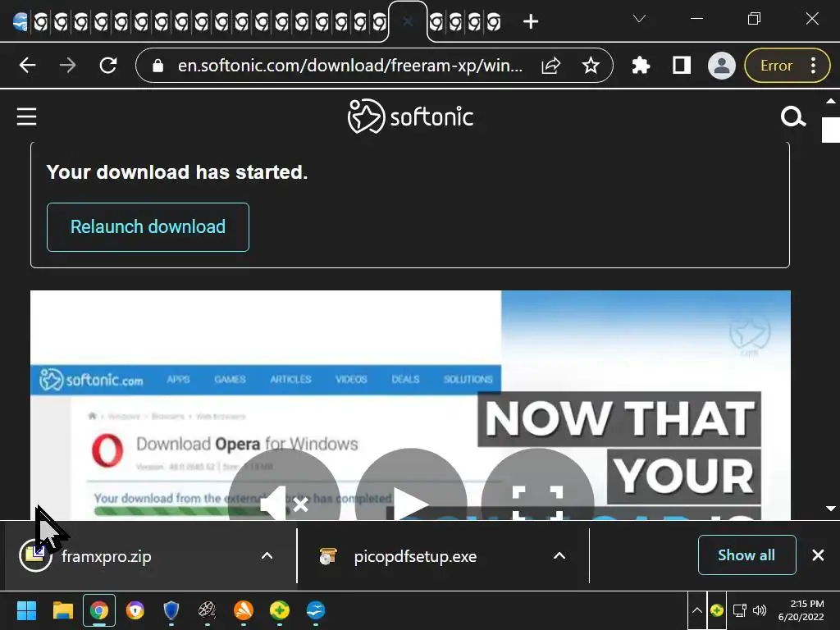Image resolution: width=840 pixels, height=630 pixels.
Task: Click the page scrollbar up arrow
Action: click(830, 101)
